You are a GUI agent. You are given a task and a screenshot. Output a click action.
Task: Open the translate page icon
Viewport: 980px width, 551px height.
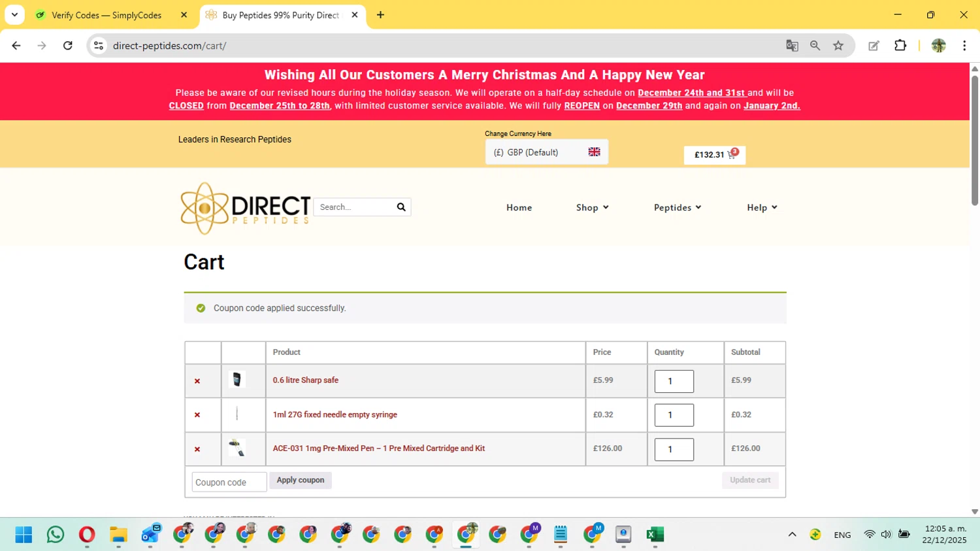[792, 46]
